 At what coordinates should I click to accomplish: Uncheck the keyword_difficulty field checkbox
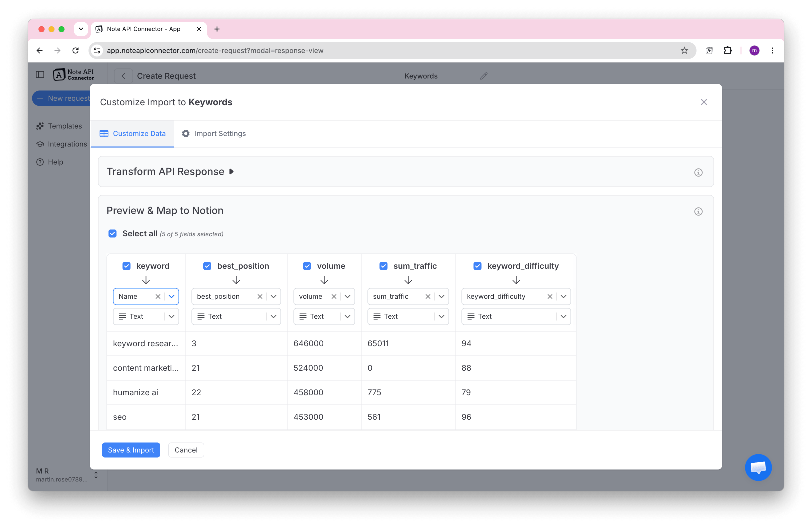point(477,266)
